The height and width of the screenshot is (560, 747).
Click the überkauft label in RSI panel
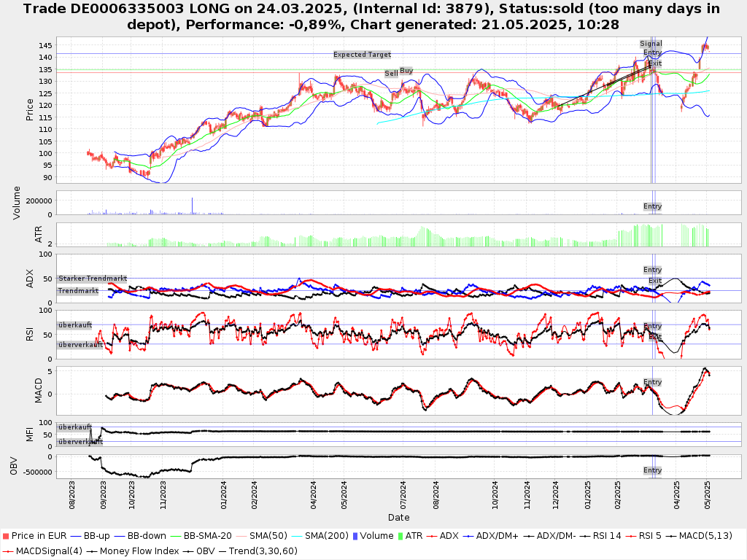pyautogui.click(x=75, y=326)
